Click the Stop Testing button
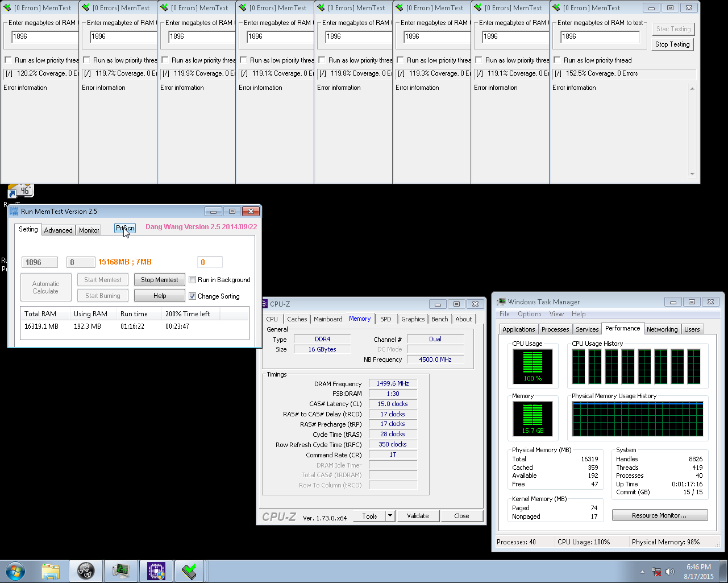Screen dimensions: 728x583 [672, 44]
